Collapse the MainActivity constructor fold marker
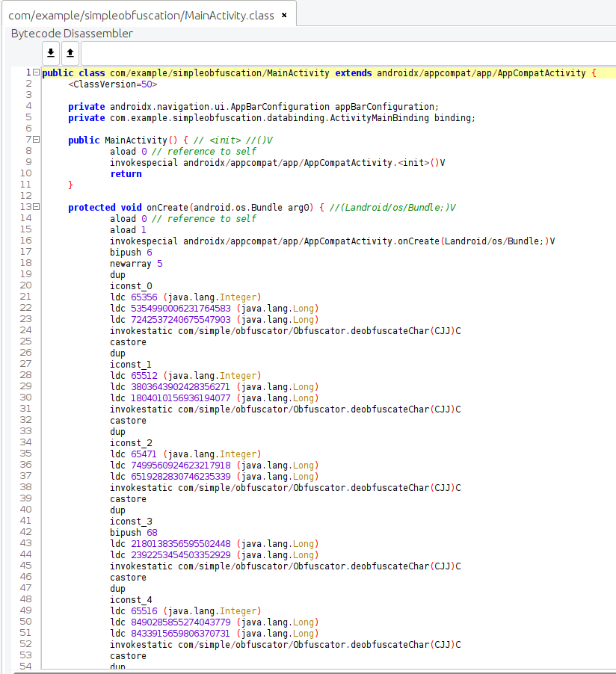The width and height of the screenshot is (616, 674). pos(37,140)
